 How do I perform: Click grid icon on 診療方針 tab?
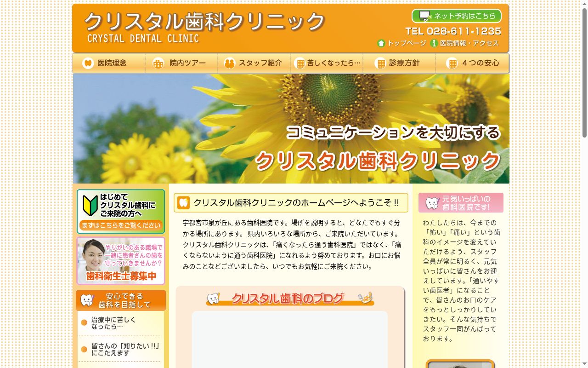[380, 63]
